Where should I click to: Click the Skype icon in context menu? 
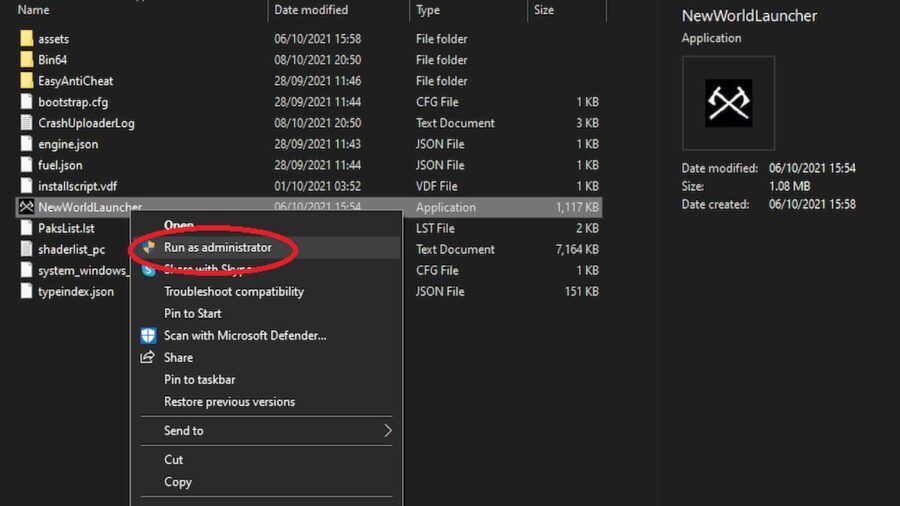[149, 270]
